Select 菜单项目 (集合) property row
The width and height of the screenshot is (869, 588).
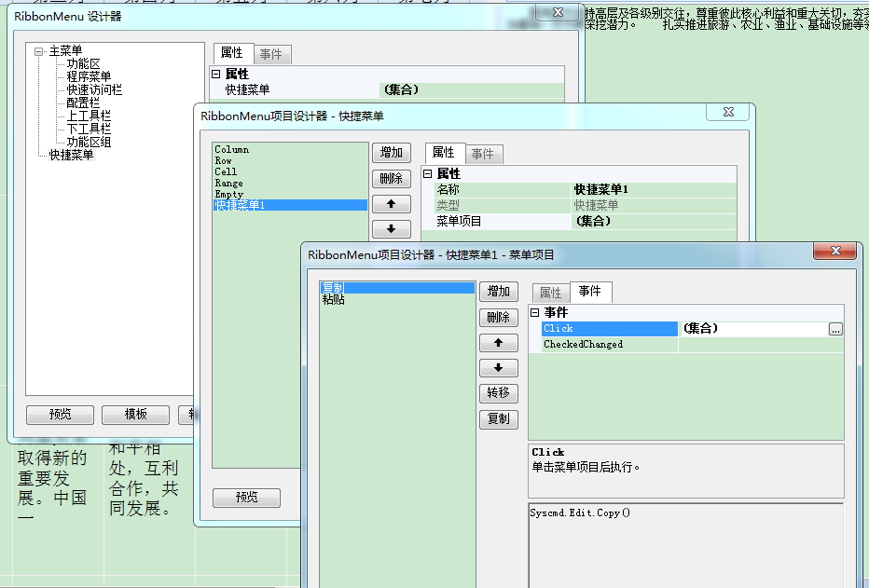click(586, 222)
